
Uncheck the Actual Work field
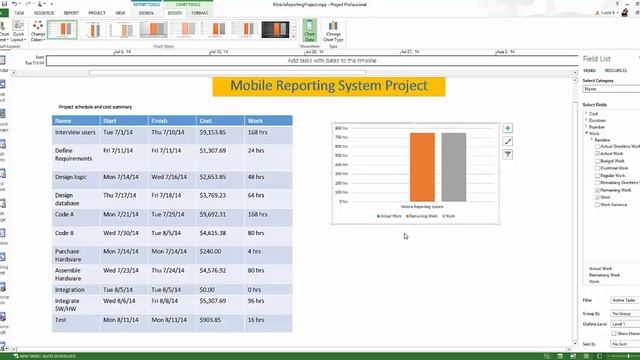click(x=597, y=153)
